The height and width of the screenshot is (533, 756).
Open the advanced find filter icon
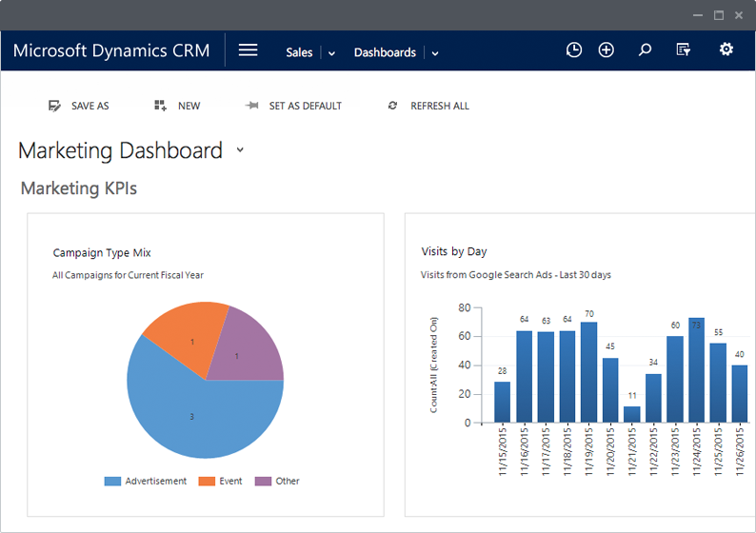coord(684,49)
